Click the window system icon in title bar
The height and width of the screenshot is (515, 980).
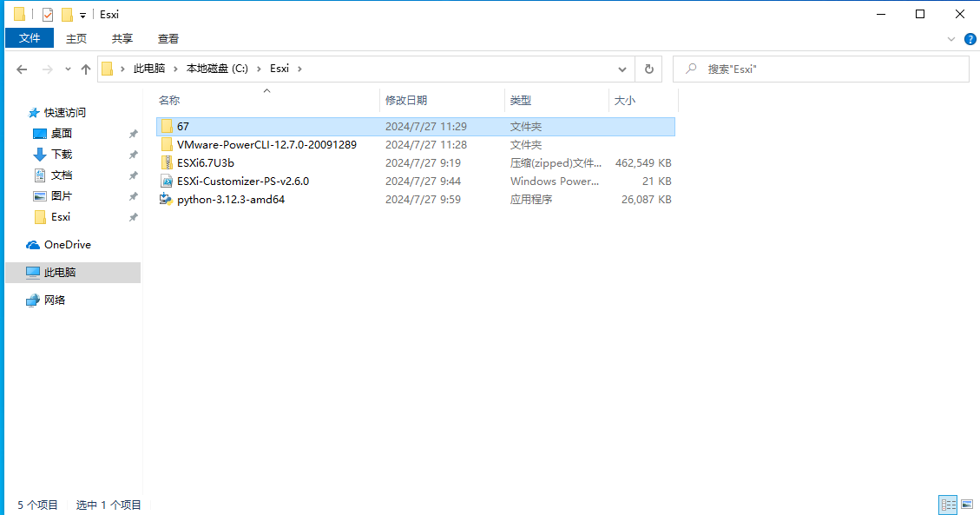point(20,14)
